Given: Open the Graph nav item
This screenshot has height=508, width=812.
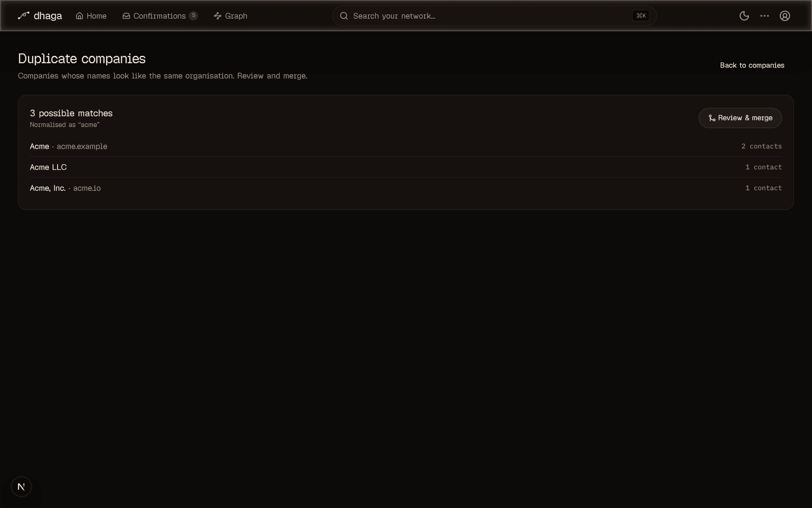Looking at the screenshot, I should [x=231, y=16].
